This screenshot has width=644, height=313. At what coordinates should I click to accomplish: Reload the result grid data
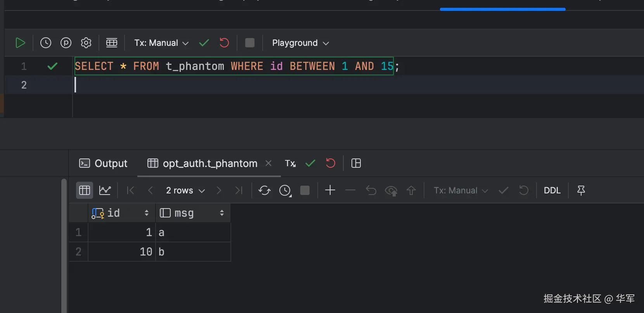pos(265,190)
